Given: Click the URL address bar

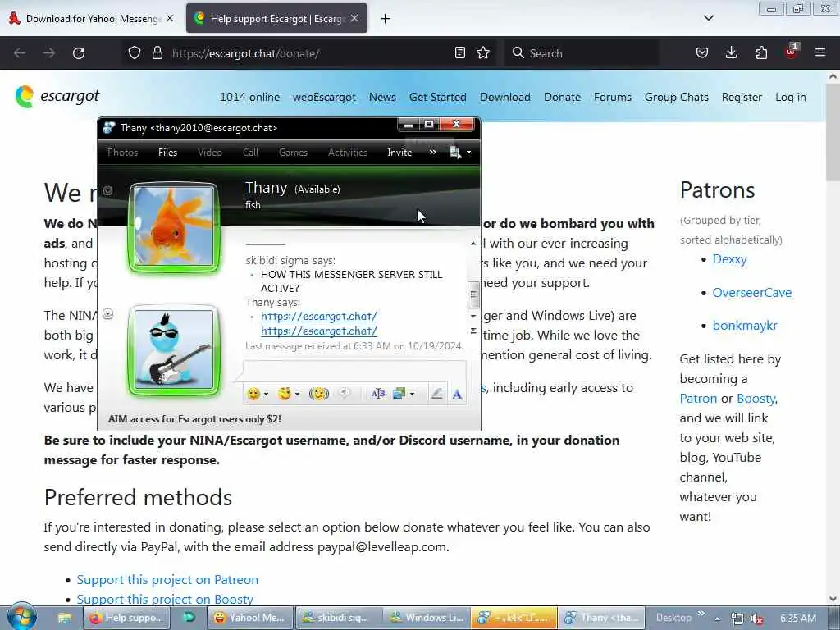Looking at the screenshot, I should 308,53.
